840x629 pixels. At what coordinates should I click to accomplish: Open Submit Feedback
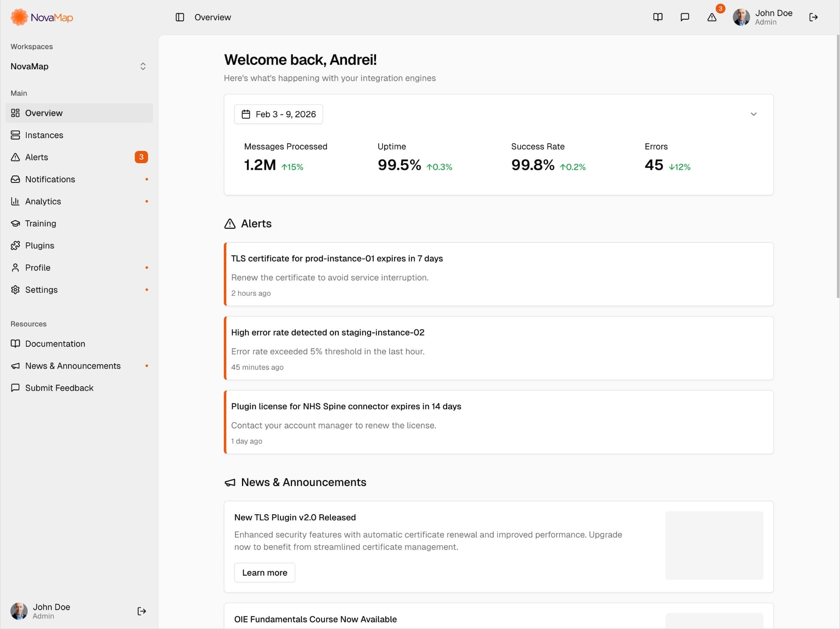[x=59, y=387]
